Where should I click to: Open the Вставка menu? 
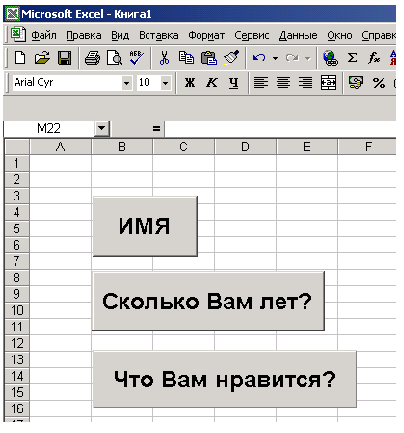(159, 35)
